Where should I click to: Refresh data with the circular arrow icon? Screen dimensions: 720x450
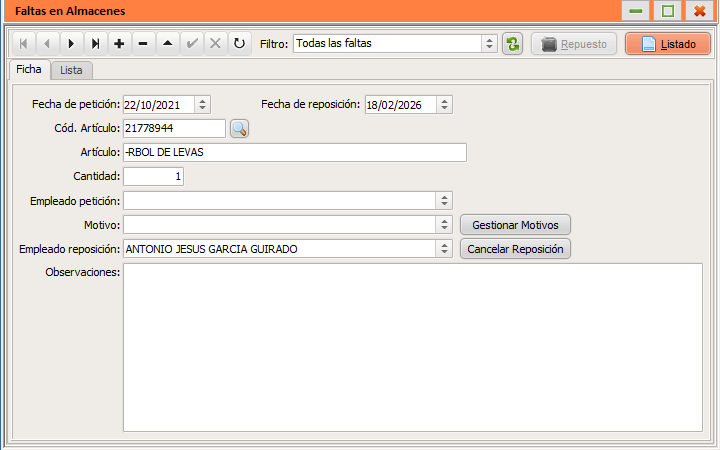[x=239, y=44]
